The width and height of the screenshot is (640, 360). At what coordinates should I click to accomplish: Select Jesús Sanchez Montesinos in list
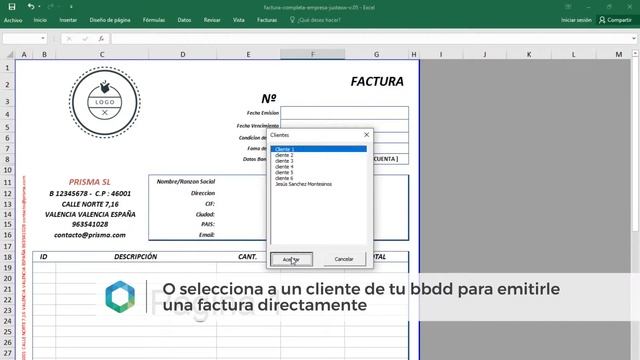[x=319, y=184]
